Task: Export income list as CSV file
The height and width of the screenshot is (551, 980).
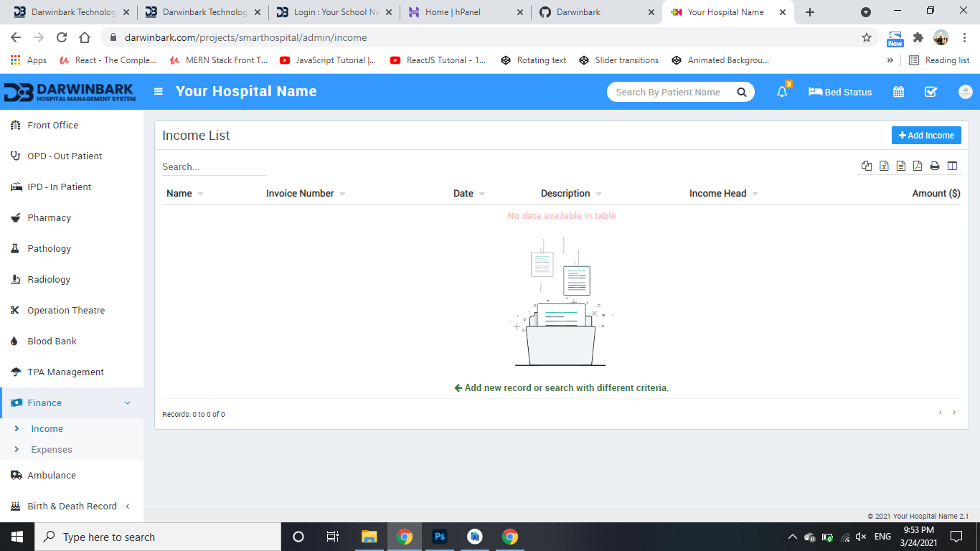Action: tap(901, 166)
